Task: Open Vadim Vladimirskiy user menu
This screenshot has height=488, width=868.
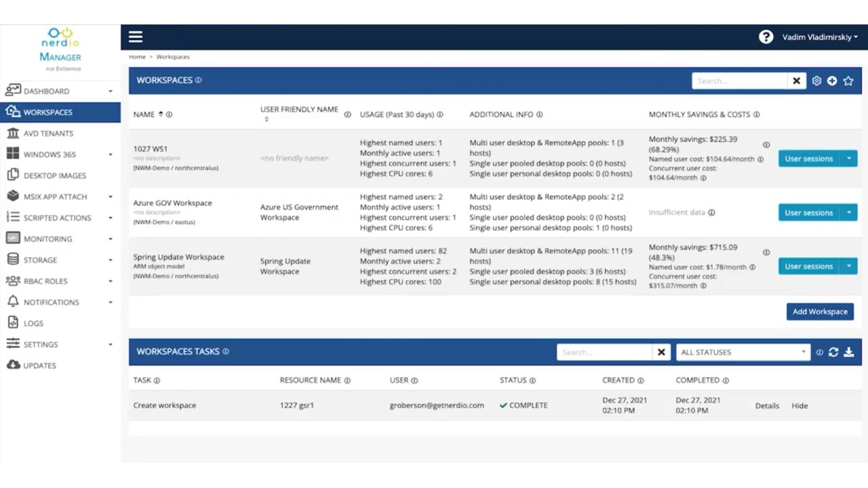Action: click(820, 37)
